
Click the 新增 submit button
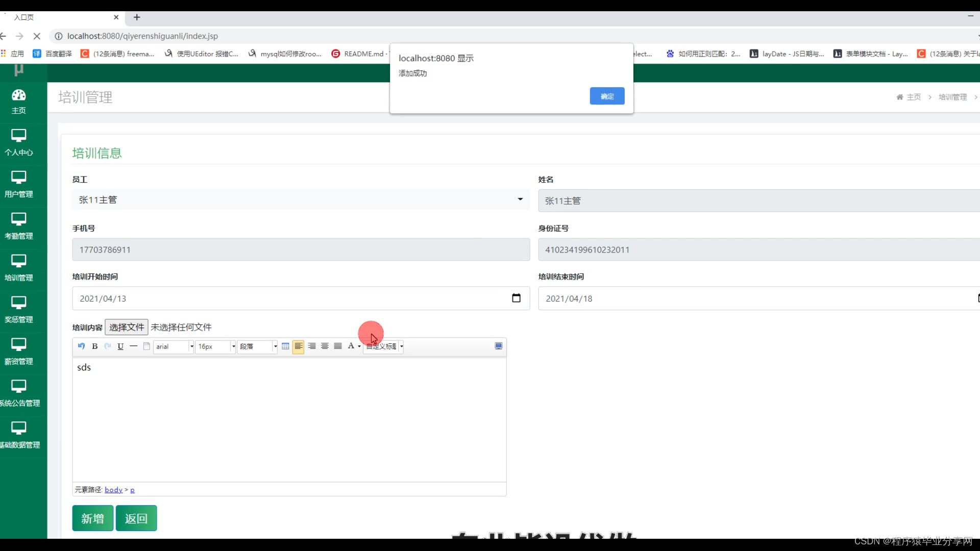[92, 518]
